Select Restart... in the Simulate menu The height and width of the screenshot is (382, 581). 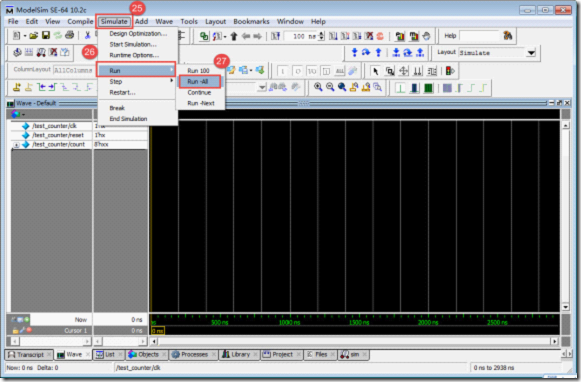click(122, 93)
